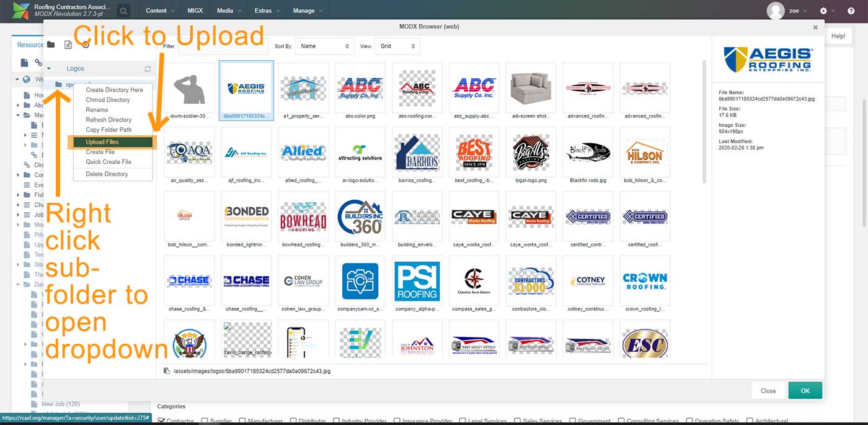Collapse the Logos tree node arrow
The image size is (868, 425).
tap(49, 69)
